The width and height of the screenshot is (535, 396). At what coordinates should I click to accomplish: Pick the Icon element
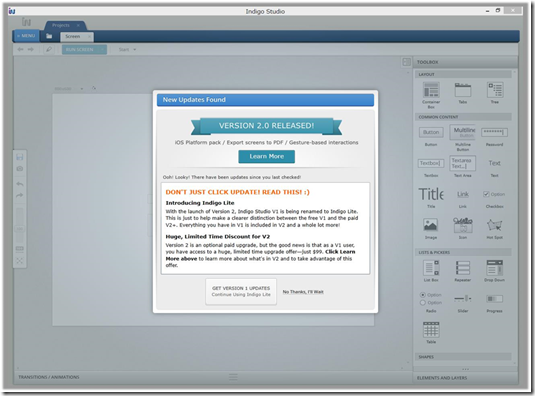[463, 228]
